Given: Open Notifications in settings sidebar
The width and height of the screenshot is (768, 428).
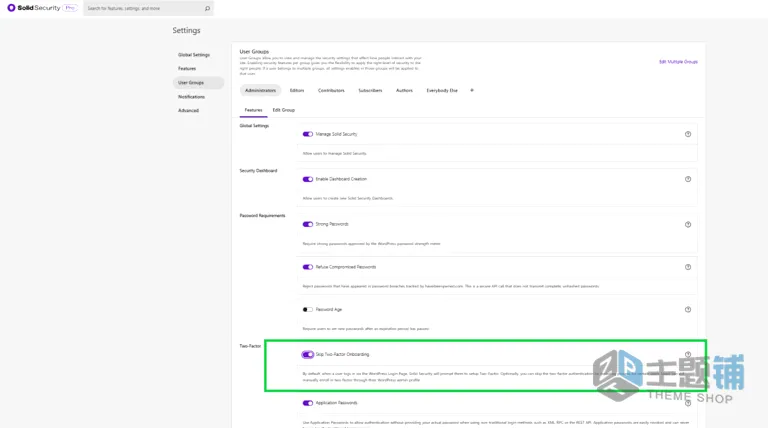Looking at the screenshot, I should click(x=192, y=97).
